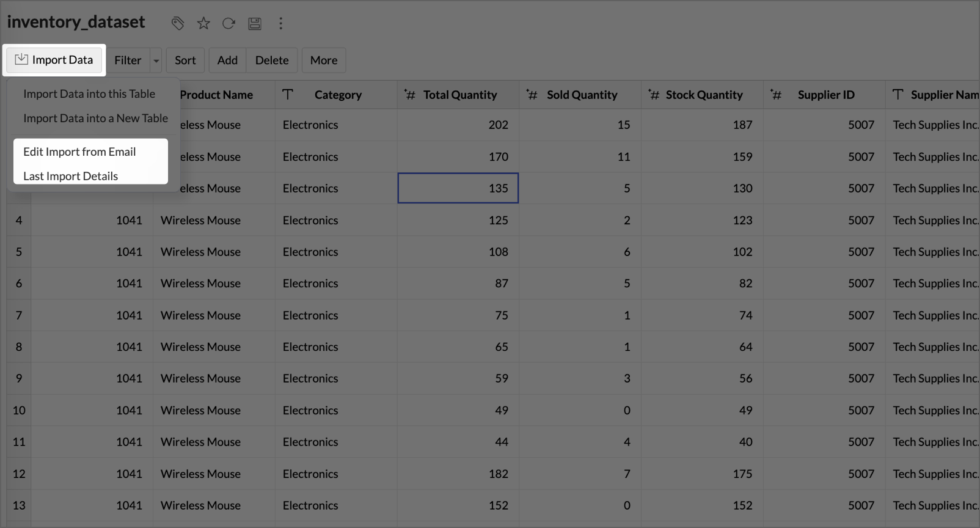Click number type icon of Total Quantity column
Image resolution: width=980 pixels, height=528 pixels.
coord(409,94)
